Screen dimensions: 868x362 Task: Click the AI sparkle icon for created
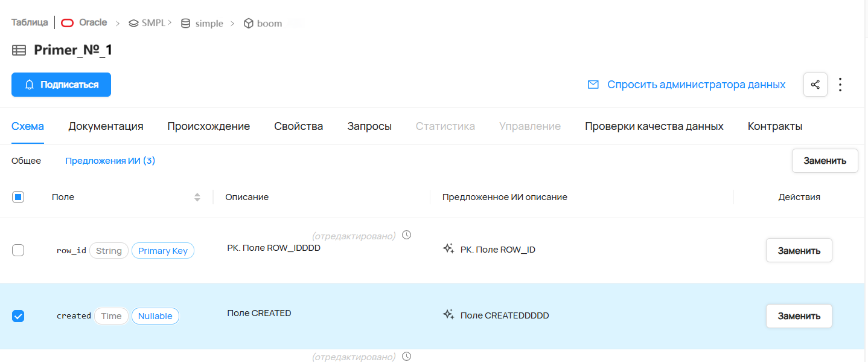(x=448, y=315)
